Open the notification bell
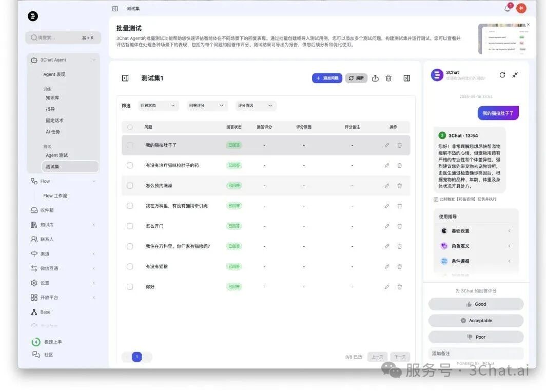The height and width of the screenshot is (392, 546). (x=508, y=8)
